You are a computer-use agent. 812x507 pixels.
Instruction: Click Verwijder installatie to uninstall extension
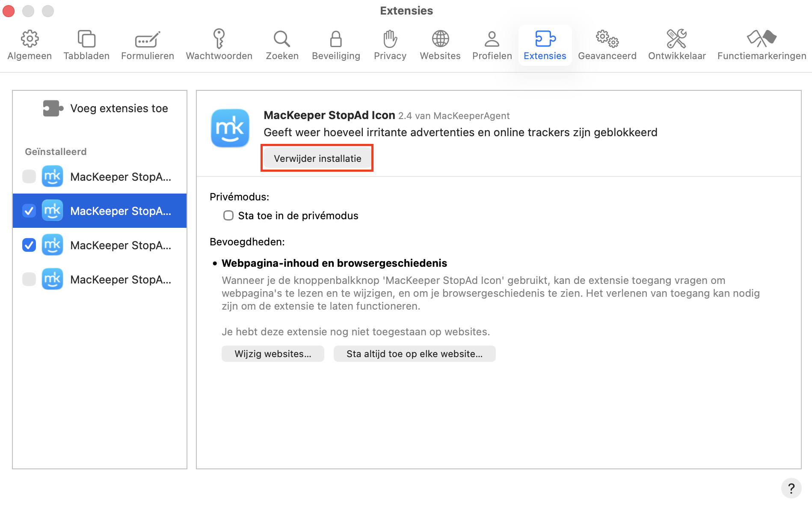pyautogui.click(x=317, y=158)
